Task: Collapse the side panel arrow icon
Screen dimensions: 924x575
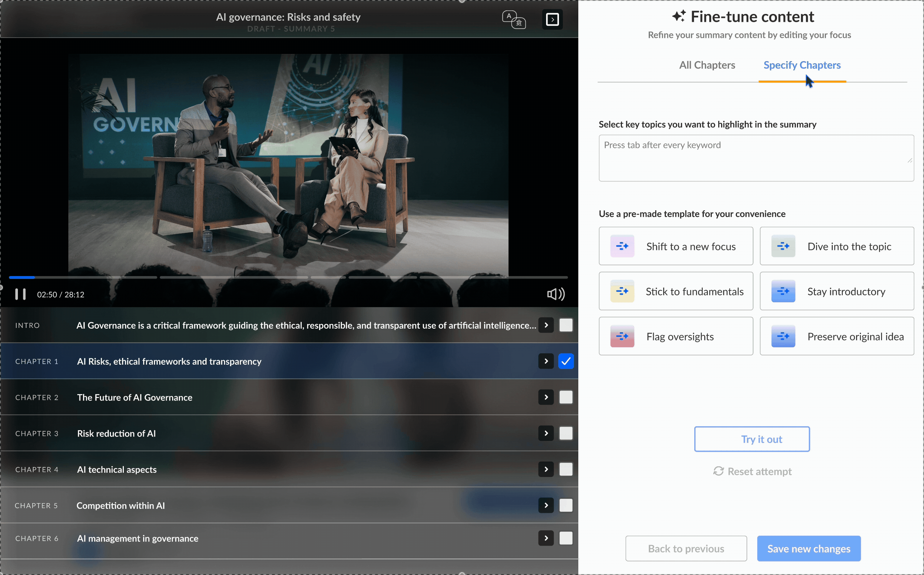Action: pos(552,19)
